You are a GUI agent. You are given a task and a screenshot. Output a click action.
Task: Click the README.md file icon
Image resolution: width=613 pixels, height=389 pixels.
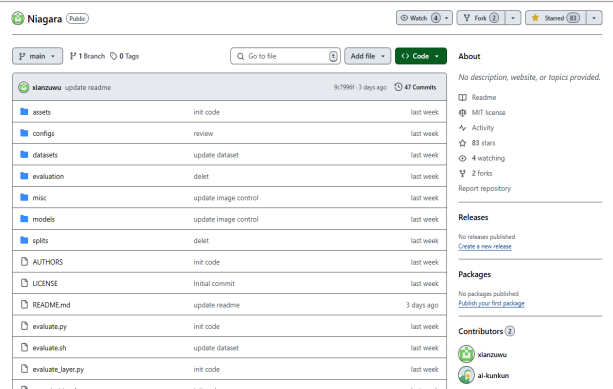[24, 305]
